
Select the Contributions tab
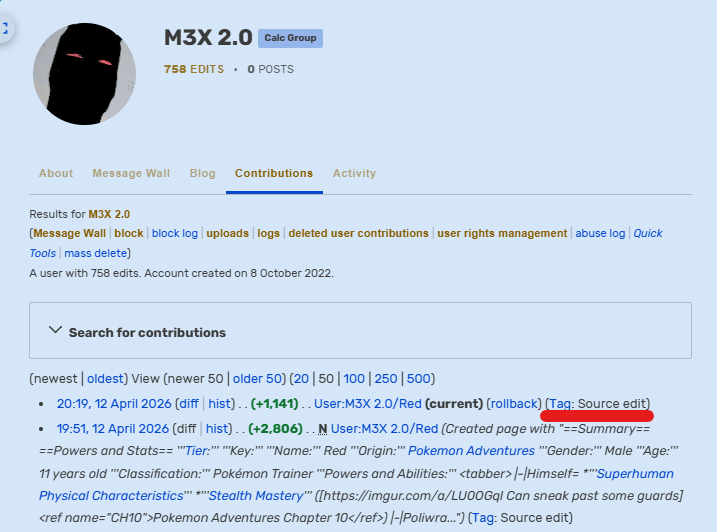(x=274, y=173)
